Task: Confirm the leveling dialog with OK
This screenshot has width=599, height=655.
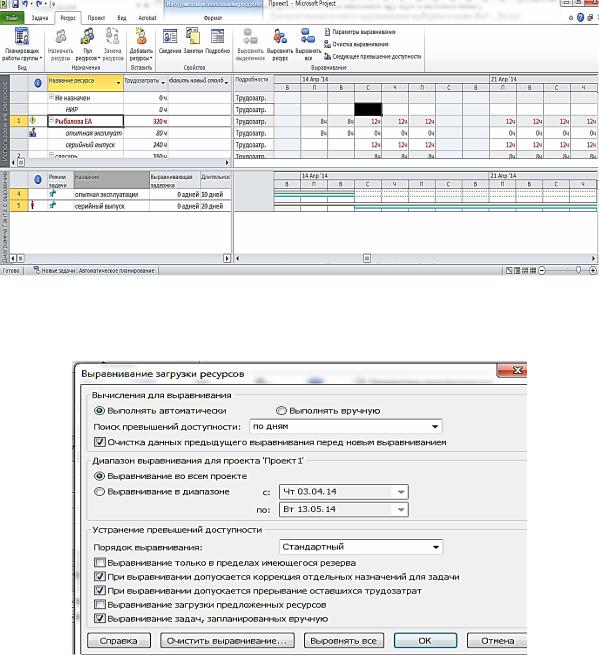Action: [425, 640]
